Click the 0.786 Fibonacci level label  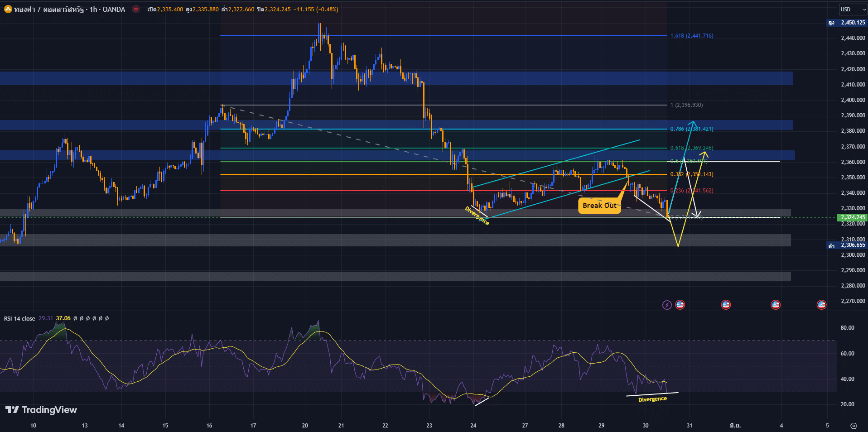pos(691,129)
